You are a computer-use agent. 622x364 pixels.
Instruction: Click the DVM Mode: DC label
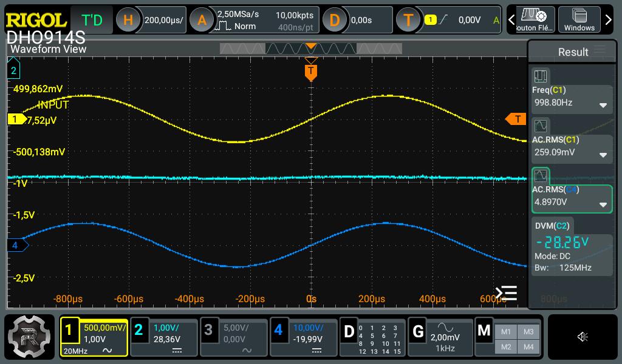point(552,256)
